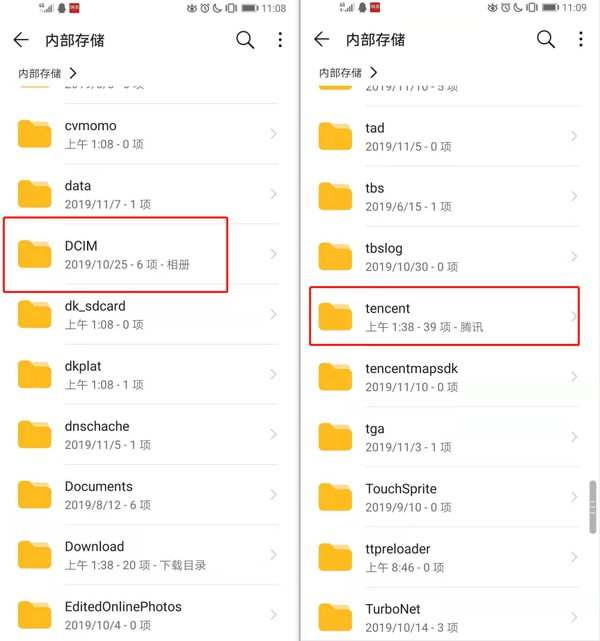600x641 pixels.
Task: Tap back arrow on right screen
Action: pyautogui.click(x=322, y=39)
